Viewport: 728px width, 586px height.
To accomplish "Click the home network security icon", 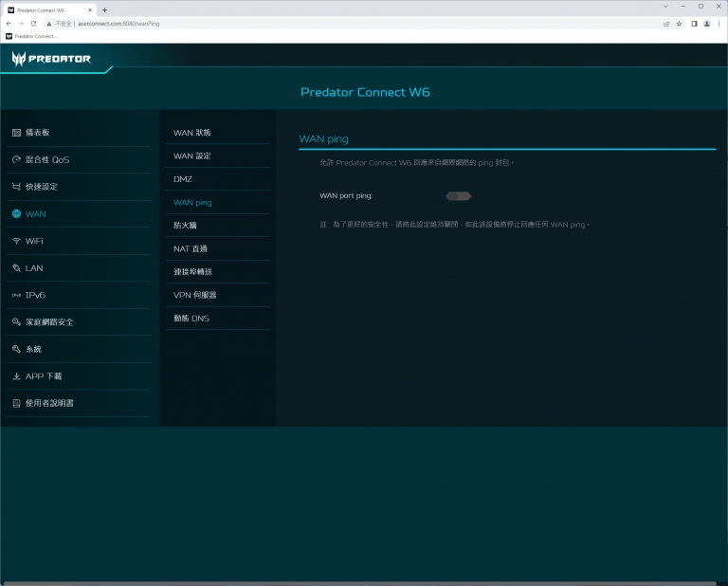I will point(16,321).
